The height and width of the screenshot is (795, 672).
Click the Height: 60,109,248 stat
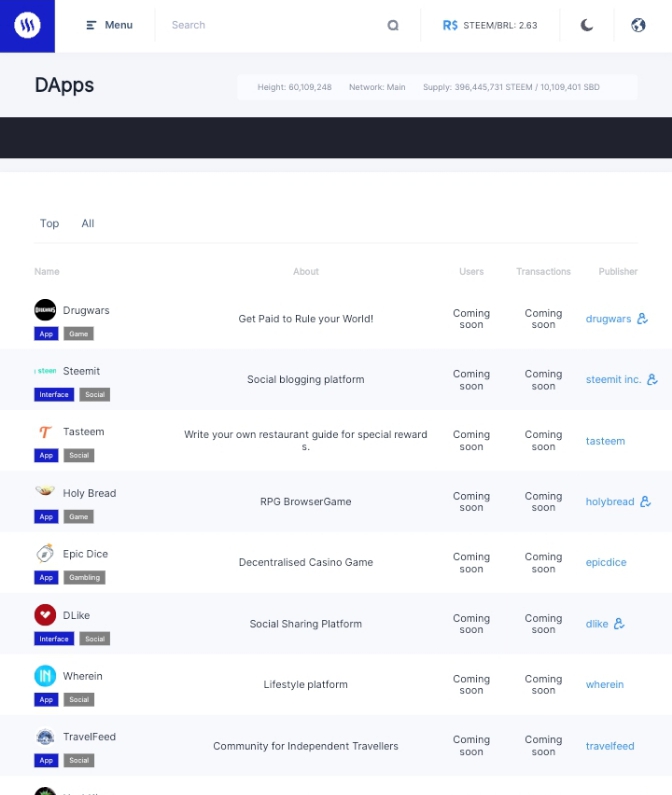coord(294,87)
